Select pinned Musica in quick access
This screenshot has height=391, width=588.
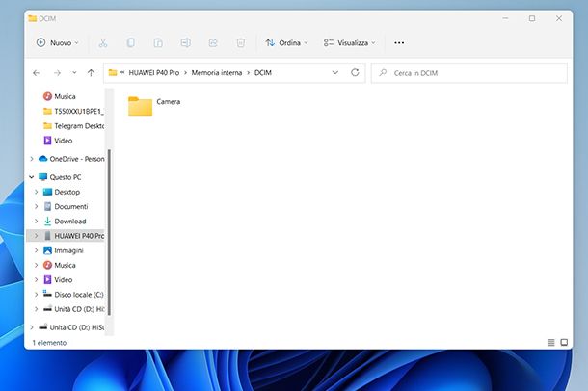click(65, 96)
